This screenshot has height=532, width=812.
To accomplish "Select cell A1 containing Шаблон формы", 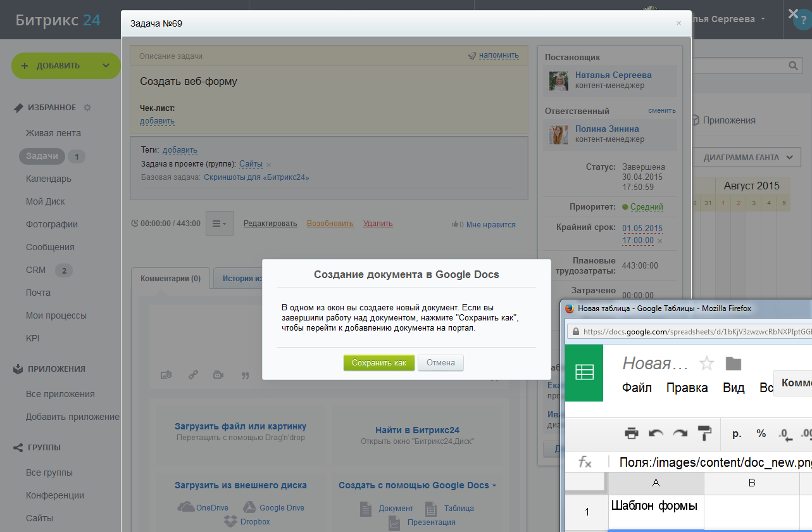I will [x=656, y=512].
